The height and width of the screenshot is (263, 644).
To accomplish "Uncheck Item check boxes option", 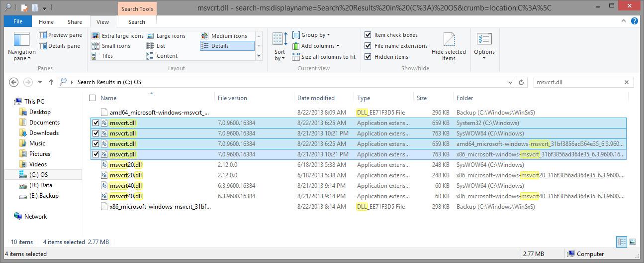I will pyautogui.click(x=368, y=35).
